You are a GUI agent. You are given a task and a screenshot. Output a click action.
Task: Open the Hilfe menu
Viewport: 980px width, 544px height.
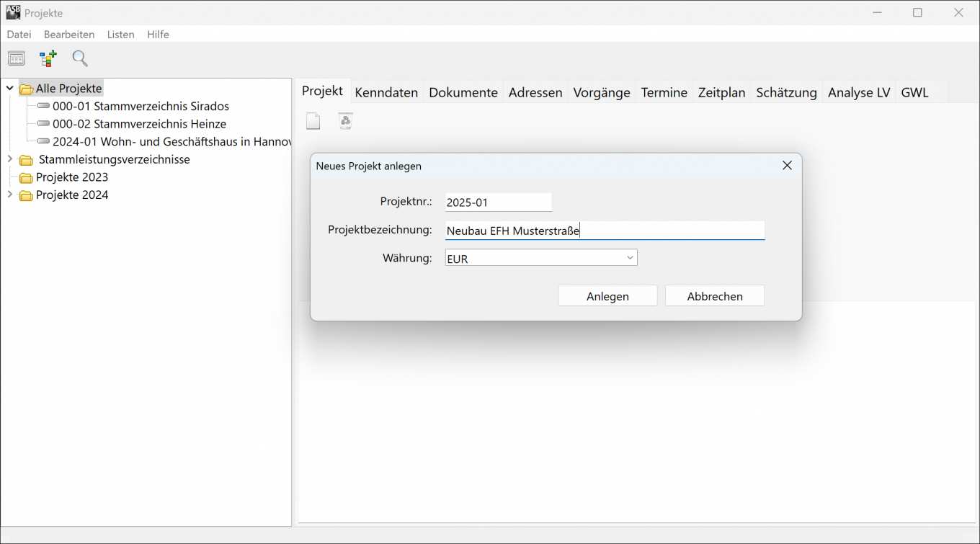158,34
